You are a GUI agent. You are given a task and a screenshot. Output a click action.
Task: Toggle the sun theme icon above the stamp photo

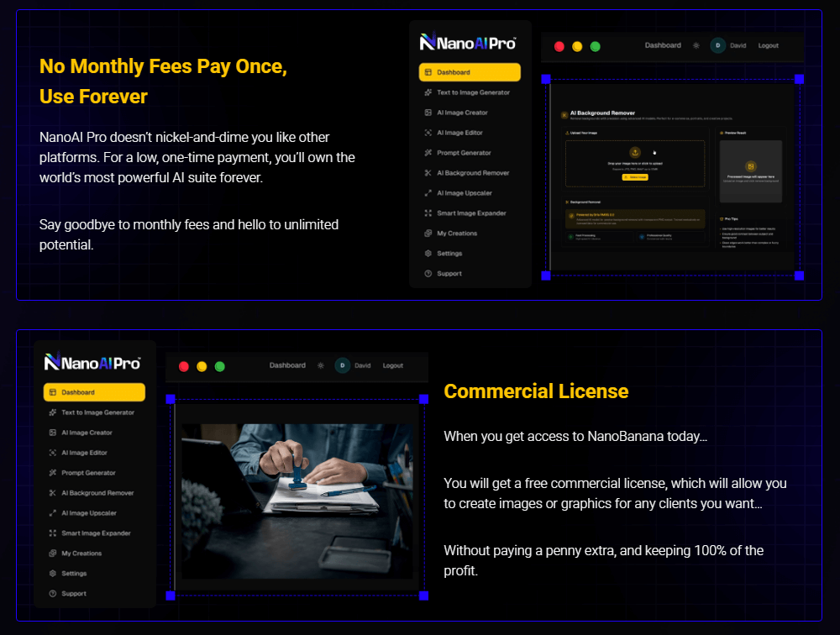tap(320, 365)
